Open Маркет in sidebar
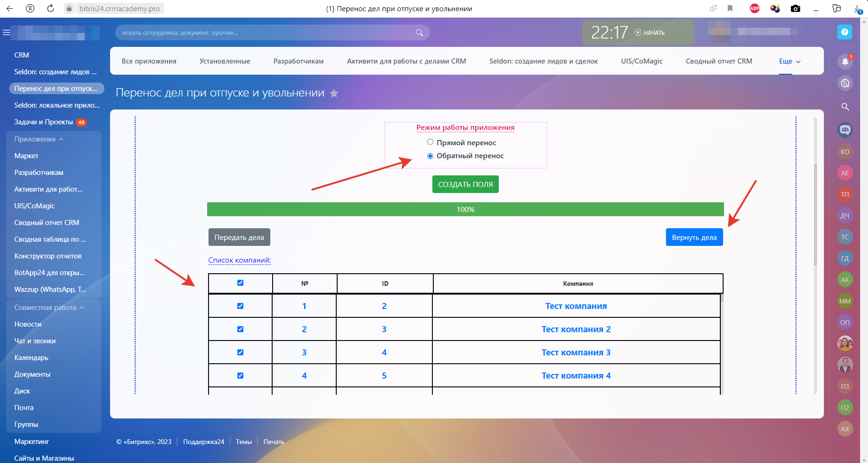The width and height of the screenshot is (868, 463). pyautogui.click(x=26, y=156)
